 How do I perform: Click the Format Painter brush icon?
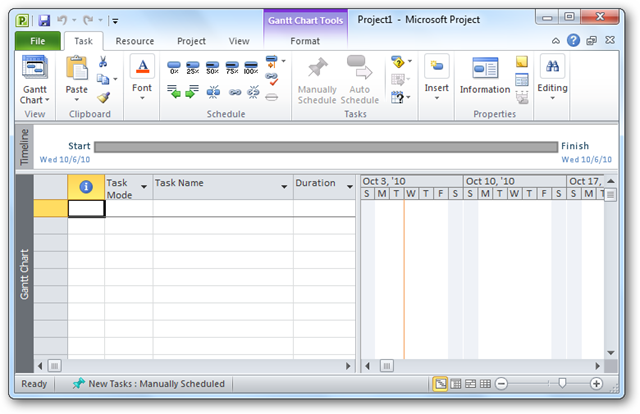coord(104,97)
